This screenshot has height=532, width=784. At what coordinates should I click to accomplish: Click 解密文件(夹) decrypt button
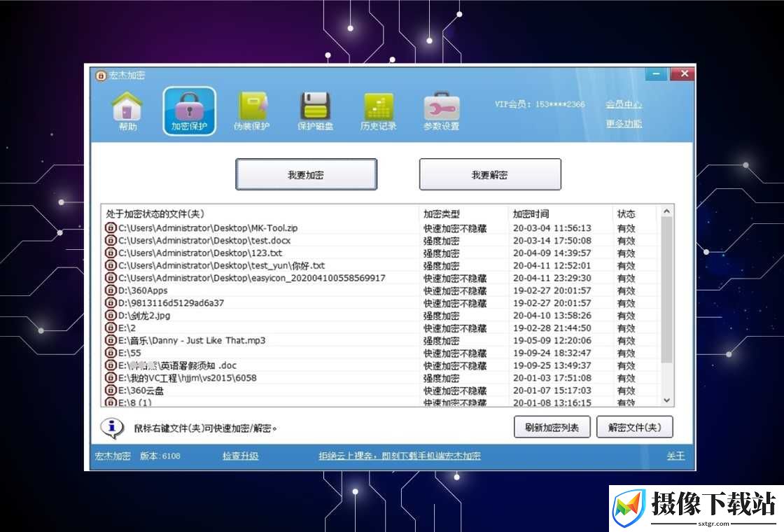pos(634,428)
